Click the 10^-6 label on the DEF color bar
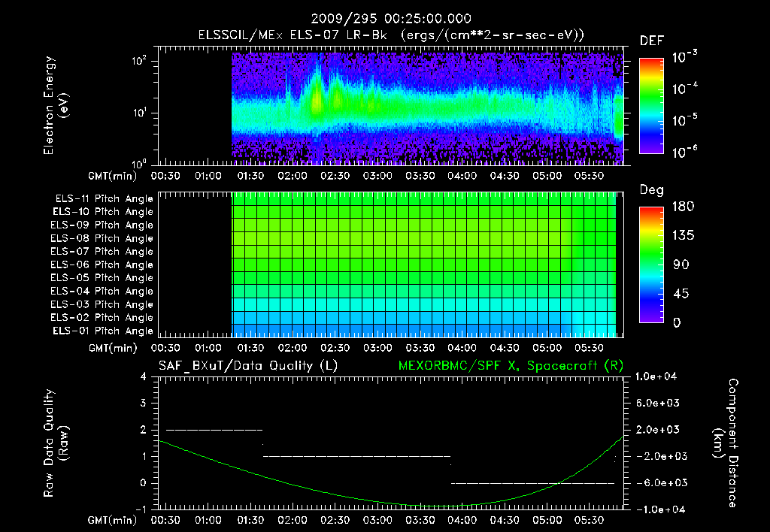 coord(684,152)
